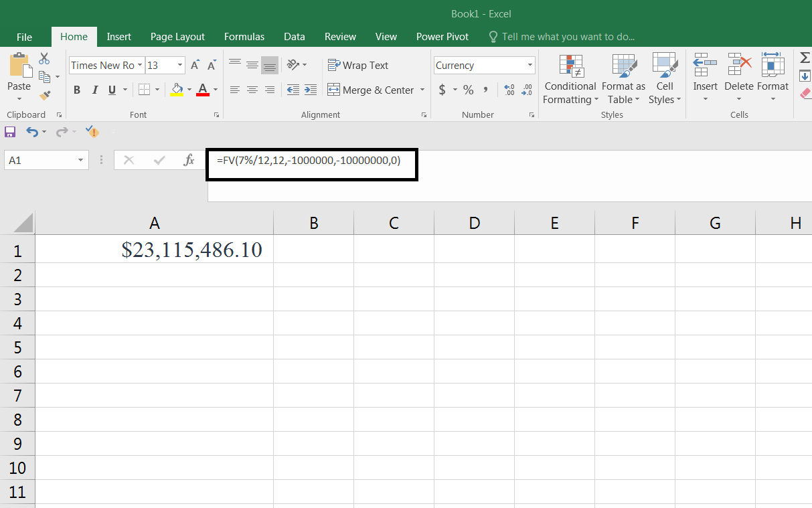Open Insert Function with the fx icon
Image resolution: width=812 pixels, height=508 pixels.
coord(189,160)
